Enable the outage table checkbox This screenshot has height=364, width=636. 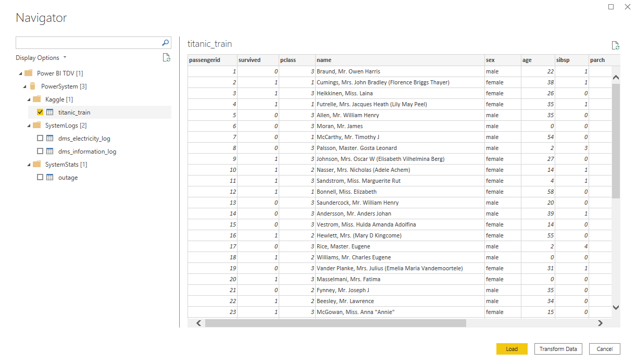[40, 178]
